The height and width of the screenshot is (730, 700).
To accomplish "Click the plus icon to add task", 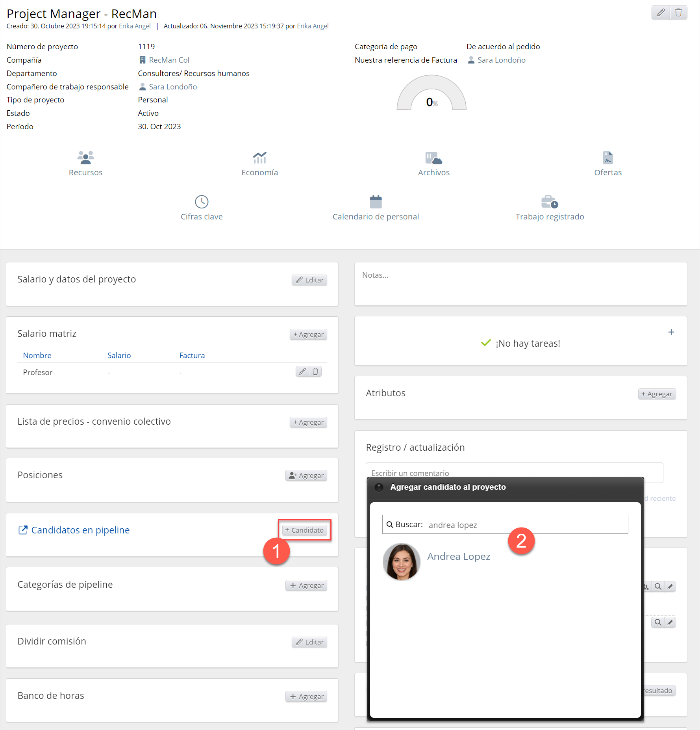I will [671, 332].
